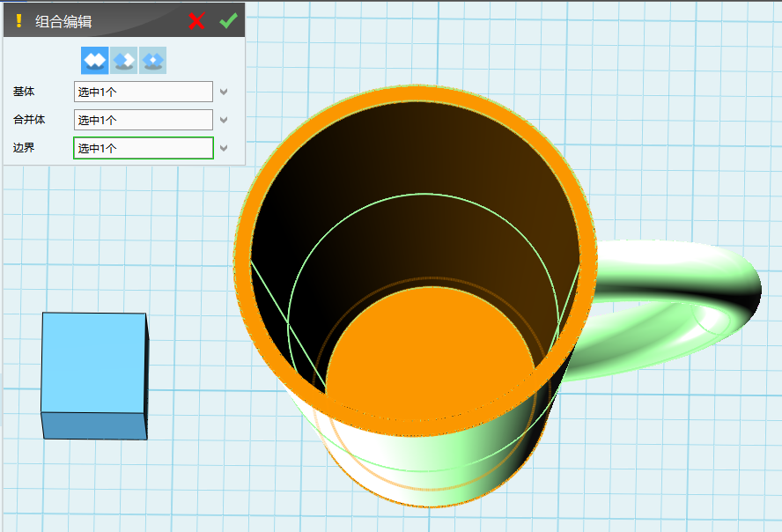Viewport: 782px width, 532px height.
Task: Click the orange rim of the mug
Action: [417, 93]
